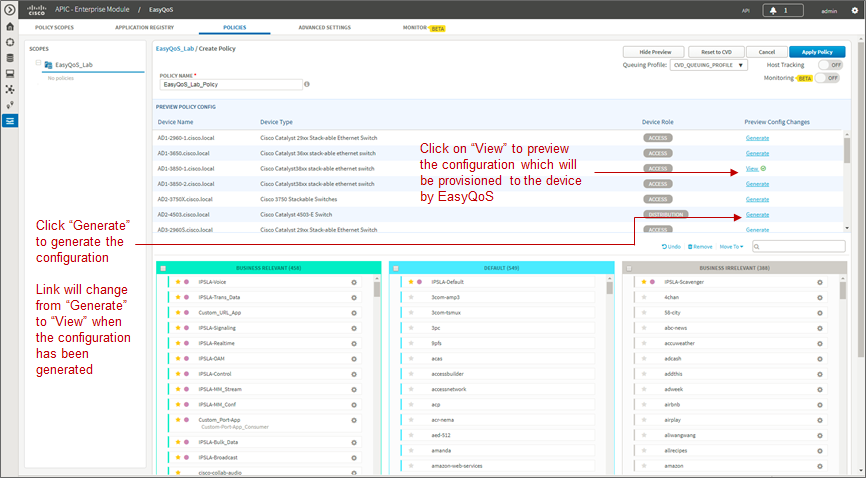Click the Policy Name input field
This screenshot has height=478, width=866.
pos(231,85)
